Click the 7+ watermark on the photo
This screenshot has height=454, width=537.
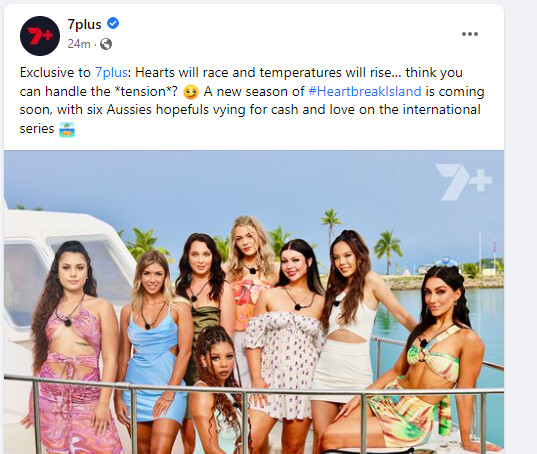463,182
